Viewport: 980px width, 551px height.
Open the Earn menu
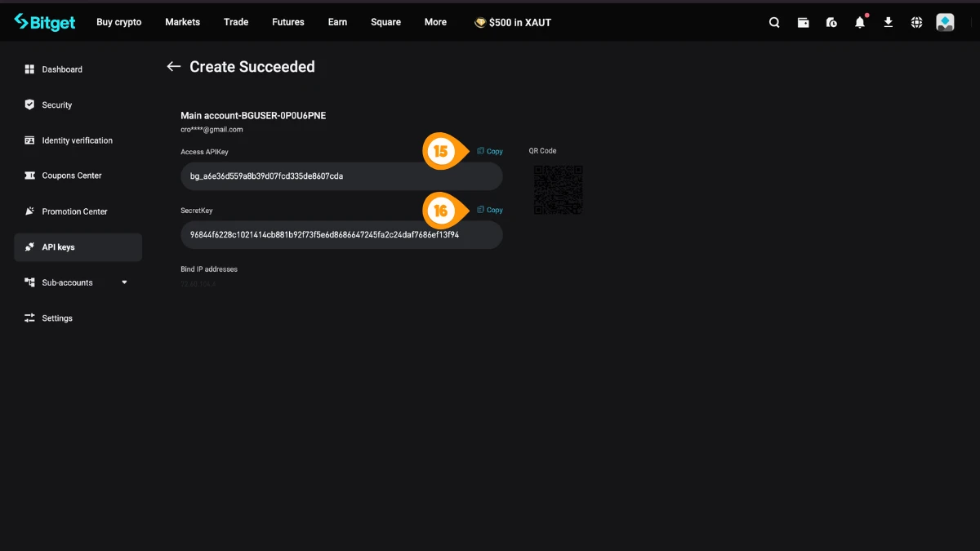click(x=337, y=22)
